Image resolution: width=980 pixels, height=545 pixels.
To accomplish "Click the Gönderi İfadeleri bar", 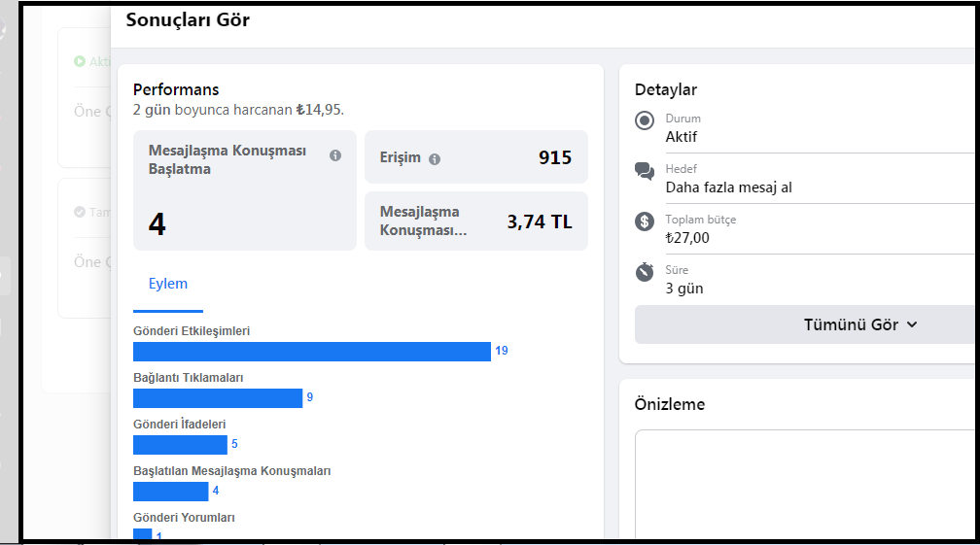I will click(x=180, y=445).
